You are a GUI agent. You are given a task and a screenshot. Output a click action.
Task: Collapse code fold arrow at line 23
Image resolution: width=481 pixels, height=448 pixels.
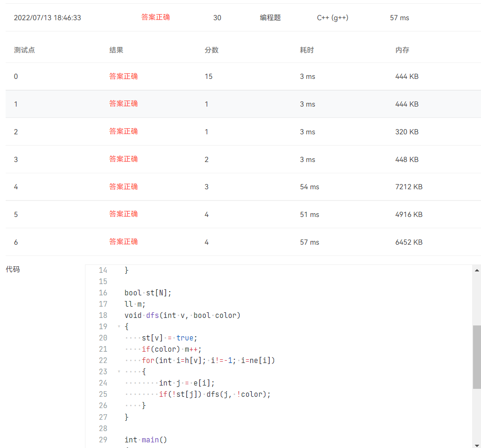tap(119, 371)
